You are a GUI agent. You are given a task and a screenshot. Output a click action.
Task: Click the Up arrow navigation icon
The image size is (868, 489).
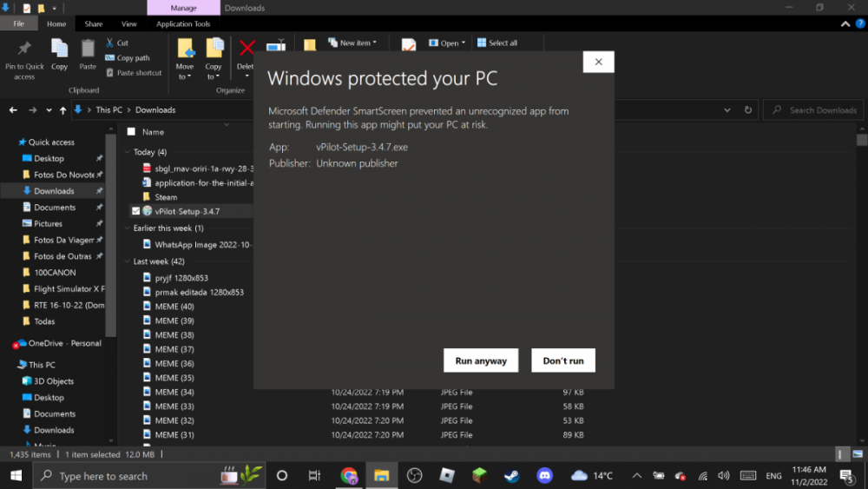62,110
